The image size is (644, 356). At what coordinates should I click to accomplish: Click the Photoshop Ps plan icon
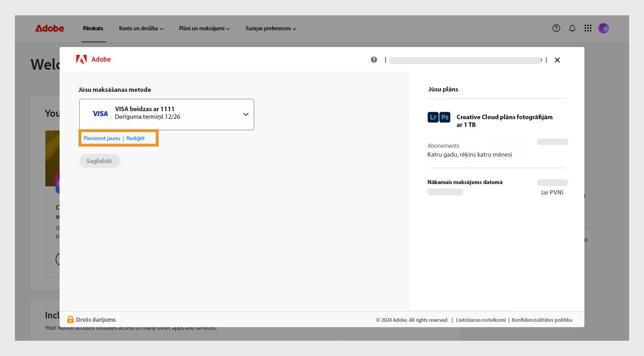[x=445, y=117]
